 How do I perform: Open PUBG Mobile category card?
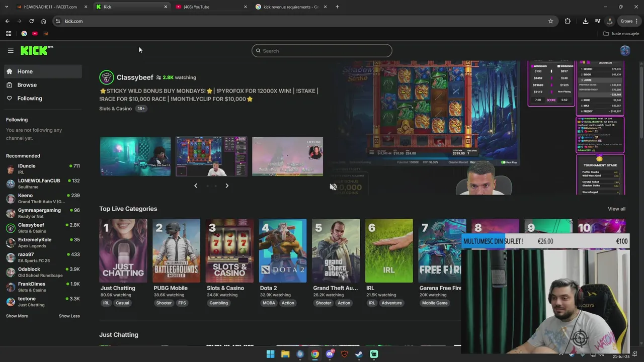point(177,251)
